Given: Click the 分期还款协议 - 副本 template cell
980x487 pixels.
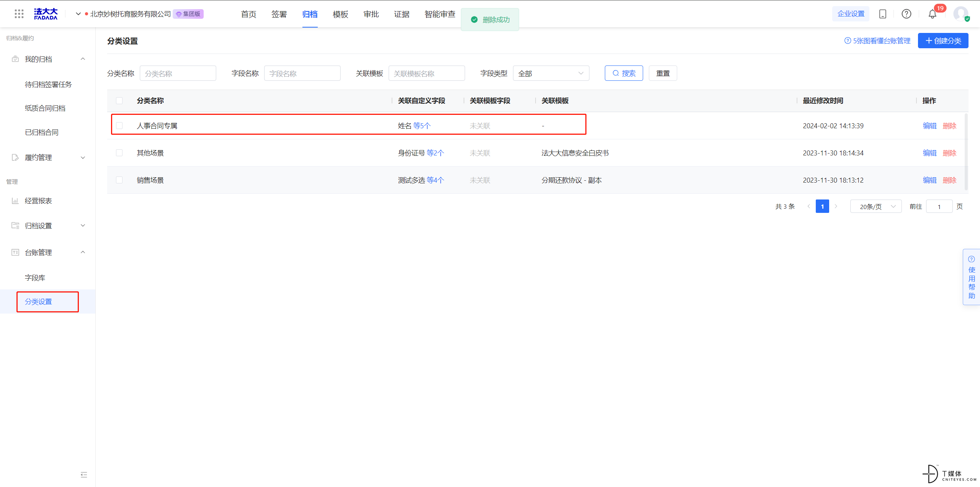Looking at the screenshot, I should pyautogui.click(x=572, y=180).
